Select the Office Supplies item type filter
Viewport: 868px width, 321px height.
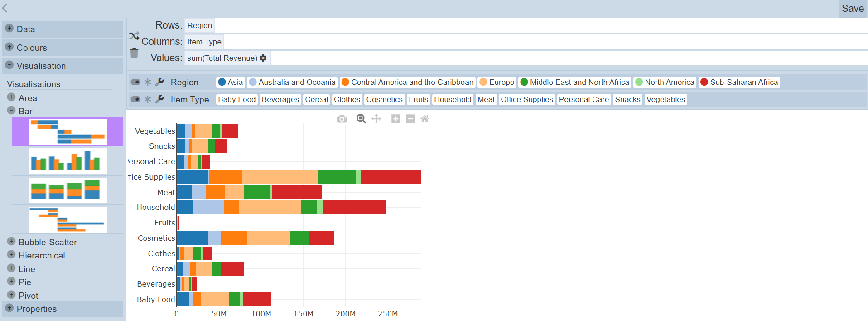[526, 99]
